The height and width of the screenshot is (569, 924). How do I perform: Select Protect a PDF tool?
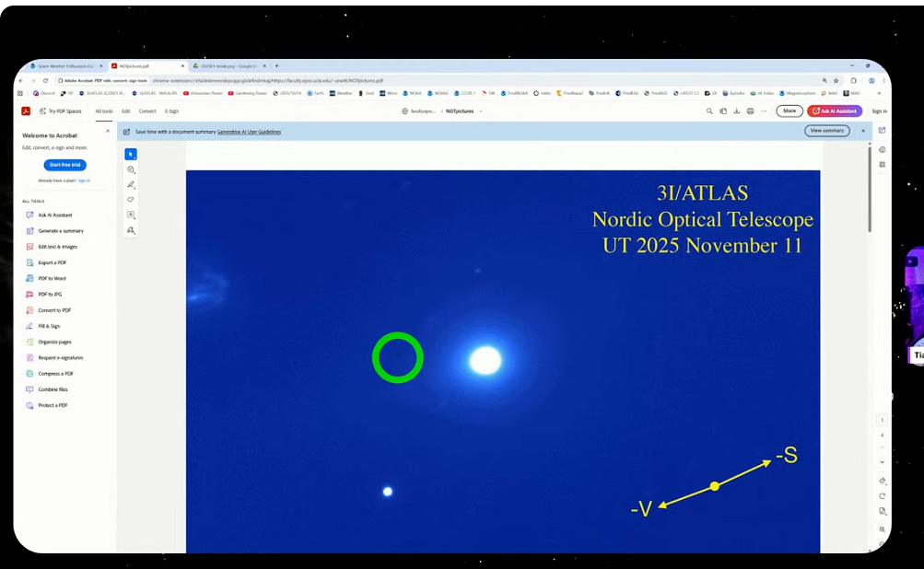pyautogui.click(x=47, y=405)
